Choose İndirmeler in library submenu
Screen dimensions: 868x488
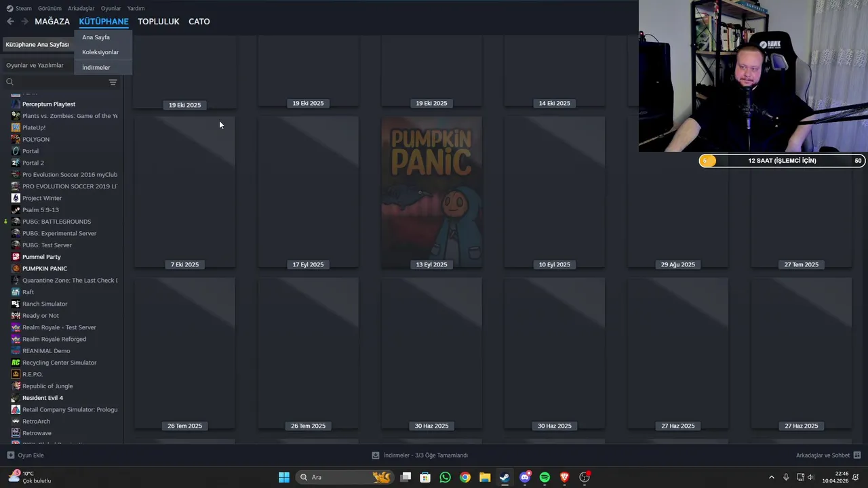pos(96,68)
